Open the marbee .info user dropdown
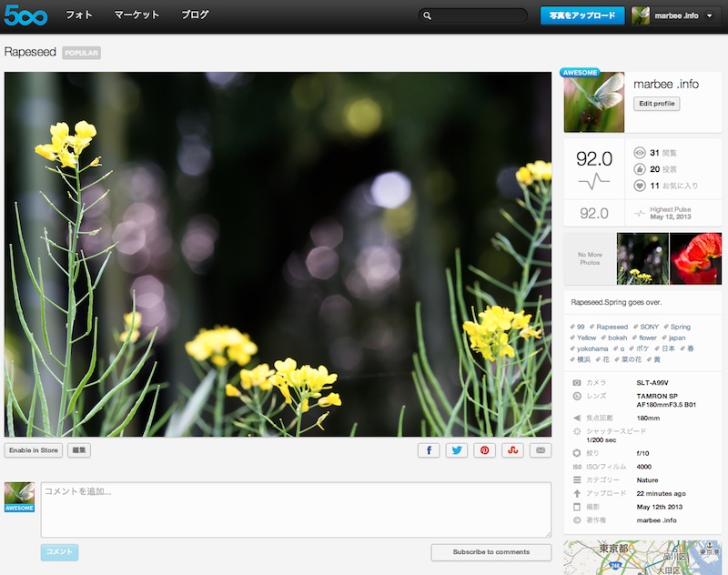Screen dimensions: 728x575 click(709, 15)
